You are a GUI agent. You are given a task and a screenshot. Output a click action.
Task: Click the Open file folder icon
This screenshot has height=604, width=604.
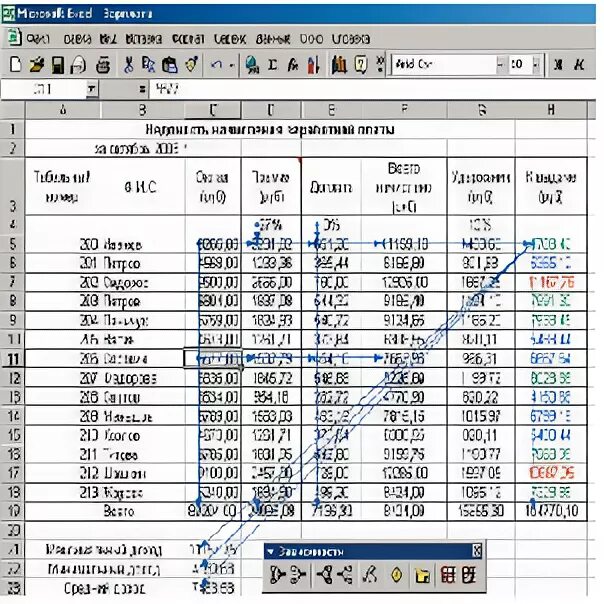[37, 65]
